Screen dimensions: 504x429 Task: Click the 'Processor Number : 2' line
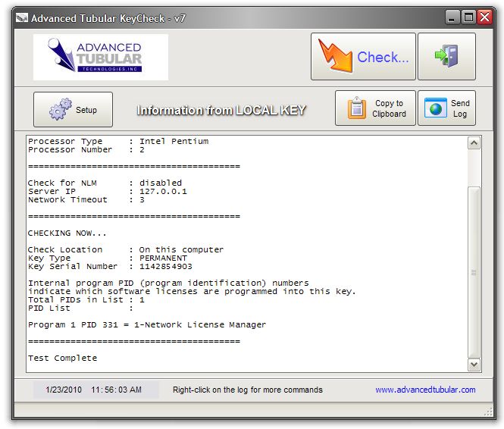click(86, 150)
